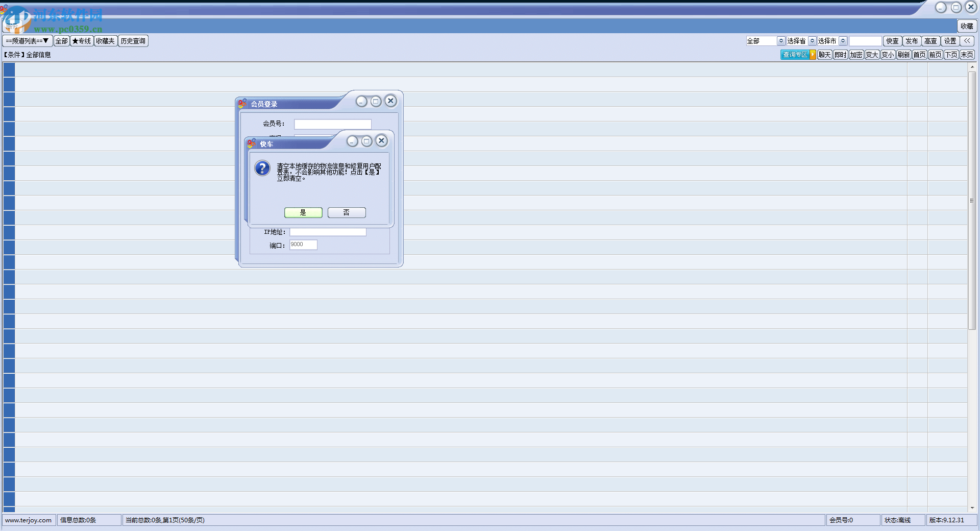Go to 首页 first page
980x531 pixels.
pyautogui.click(x=920, y=55)
